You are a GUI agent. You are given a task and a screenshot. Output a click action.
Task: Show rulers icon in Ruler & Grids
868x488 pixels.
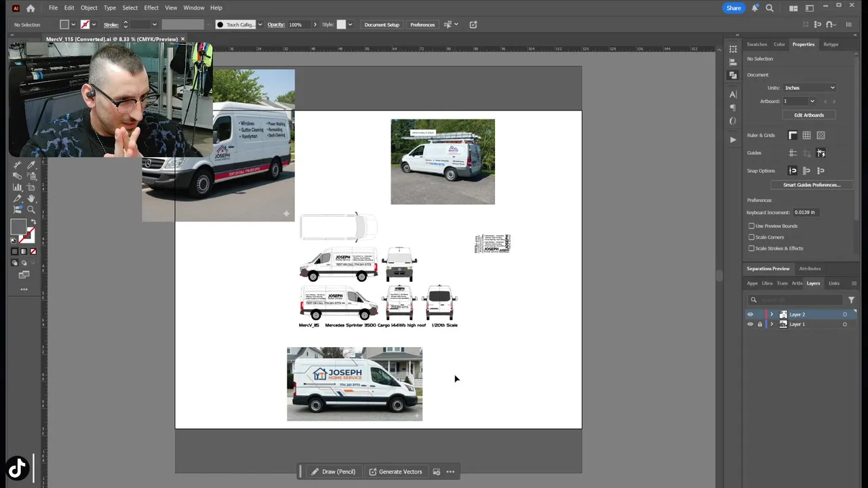click(793, 135)
